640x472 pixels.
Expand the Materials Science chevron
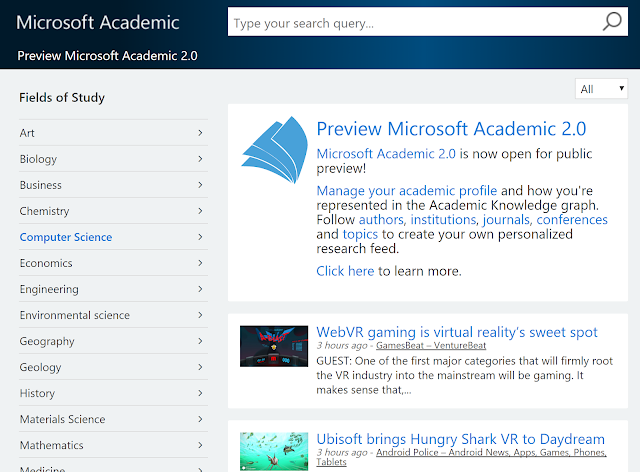[x=200, y=419]
